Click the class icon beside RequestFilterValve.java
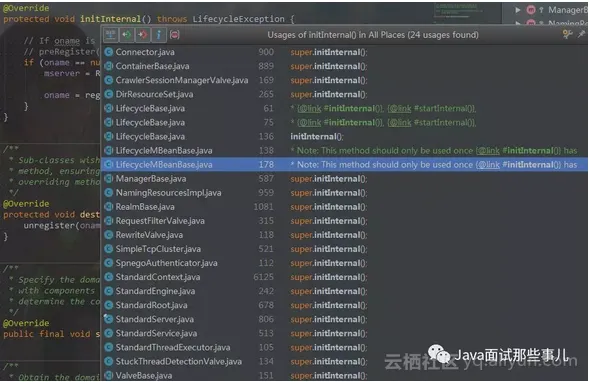The width and height of the screenshot is (589, 382). [x=109, y=221]
